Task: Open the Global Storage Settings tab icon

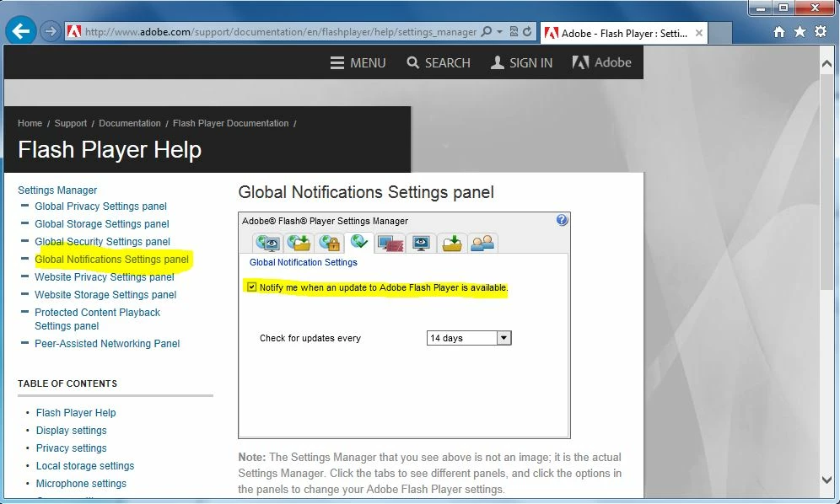Action: pos(299,244)
